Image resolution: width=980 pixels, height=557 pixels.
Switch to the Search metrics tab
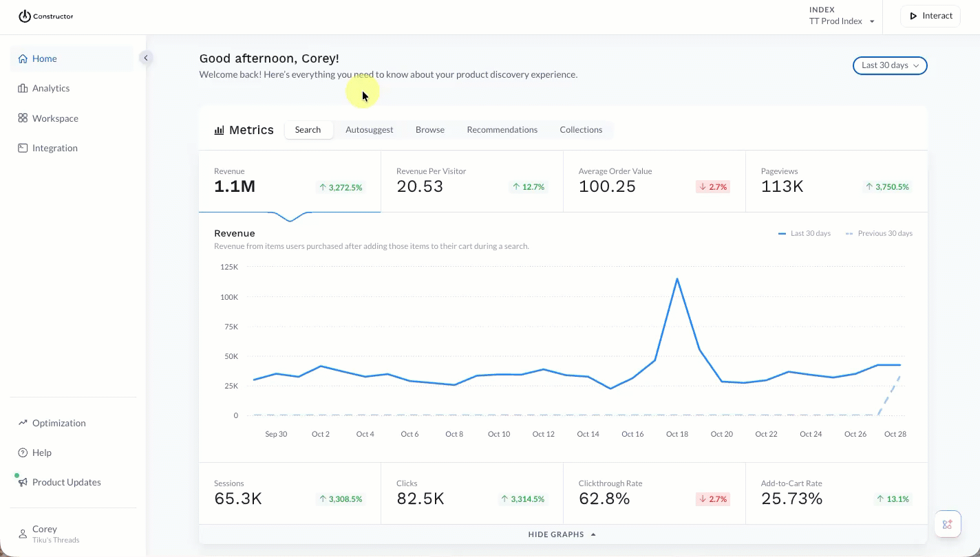pyautogui.click(x=308, y=130)
